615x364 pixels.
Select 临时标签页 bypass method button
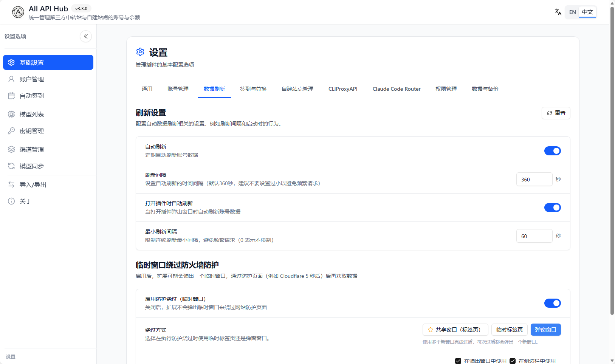coord(509,330)
